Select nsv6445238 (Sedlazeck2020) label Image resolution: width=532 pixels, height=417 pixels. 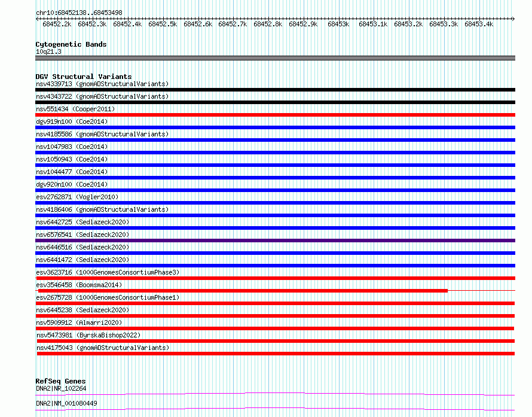click(82, 310)
